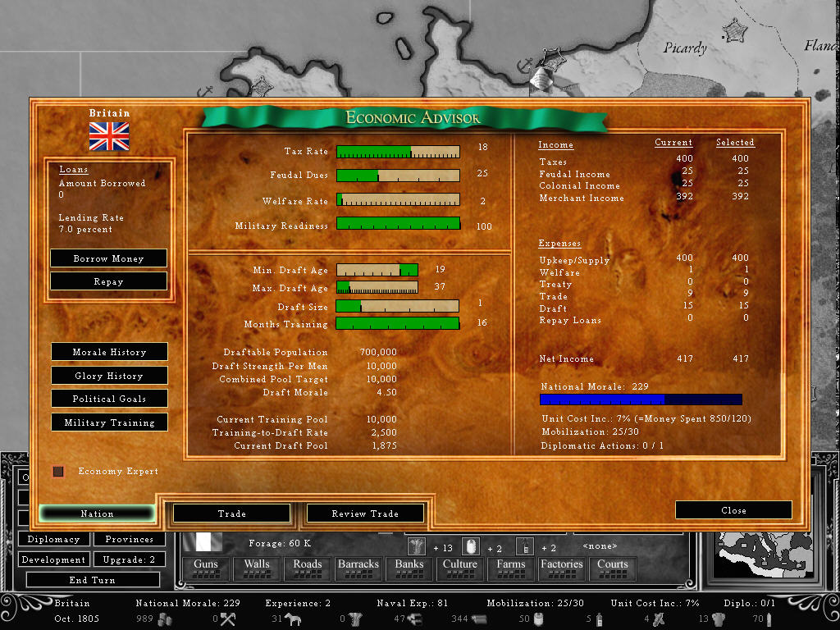Click the Picardy province label on the map
Screen dimensions: 840x630
(x=685, y=48)
